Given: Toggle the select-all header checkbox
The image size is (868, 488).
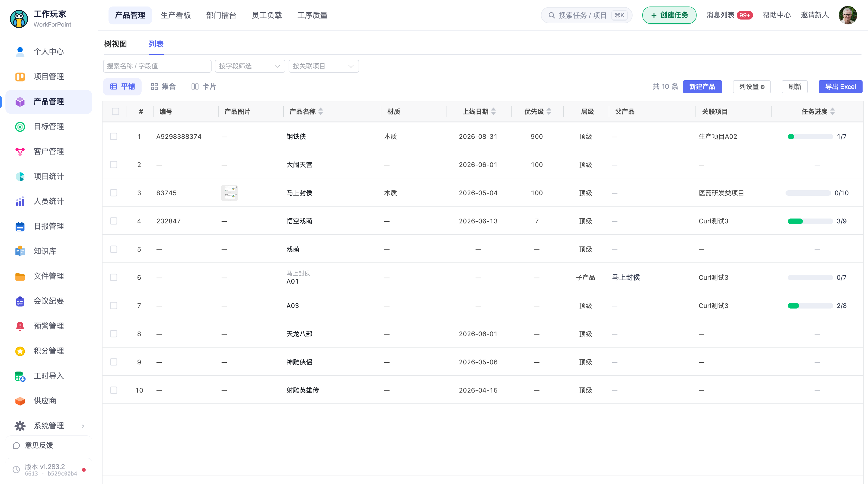Looking at the screenshot, I should [115, 111].
